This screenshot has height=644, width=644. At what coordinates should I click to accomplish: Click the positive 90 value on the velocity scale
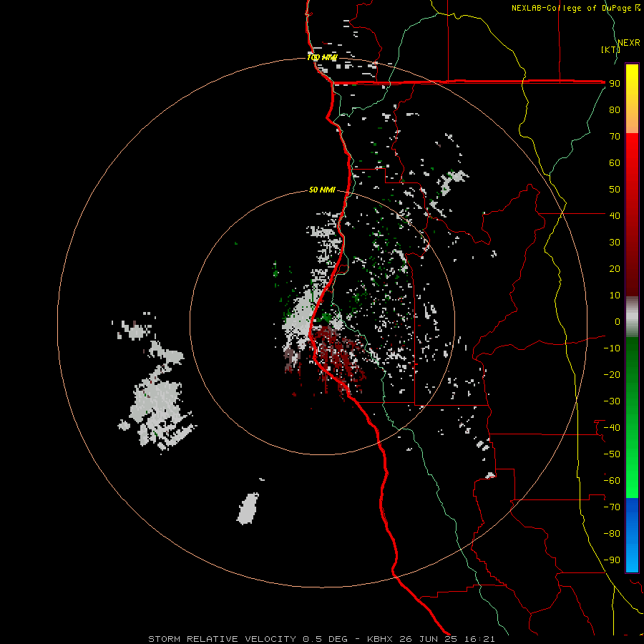point(615,84)
